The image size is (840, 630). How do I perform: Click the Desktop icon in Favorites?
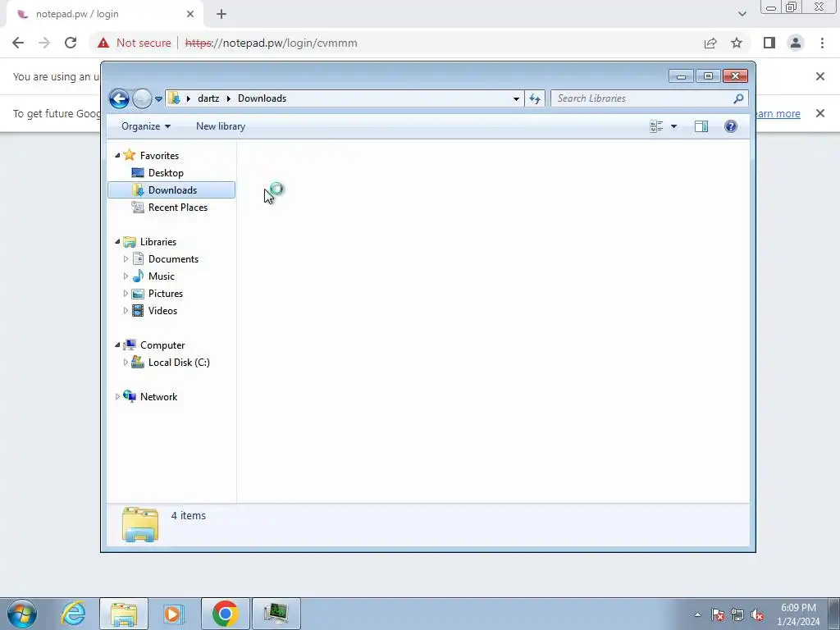tap(138, 172)
